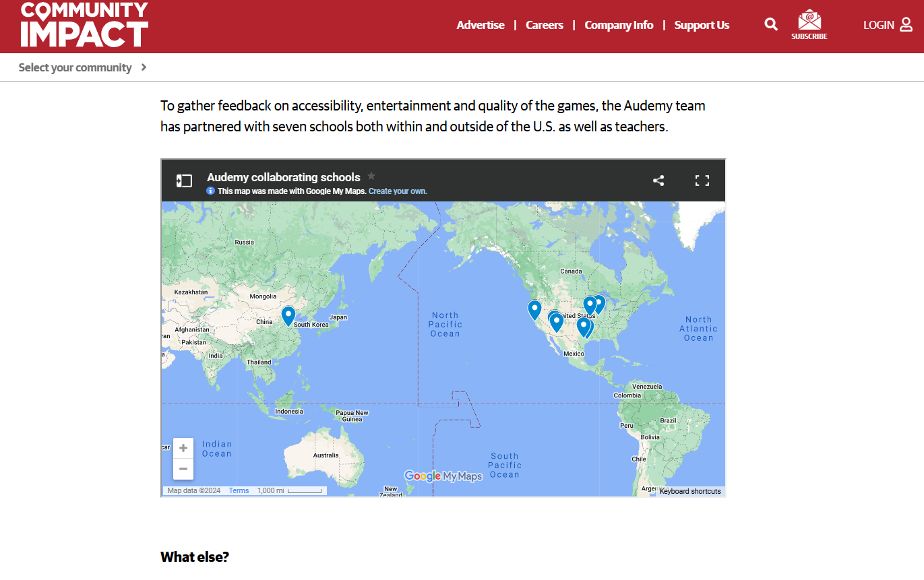
Task: Open the map Terms link
Action: coord(239,490)
